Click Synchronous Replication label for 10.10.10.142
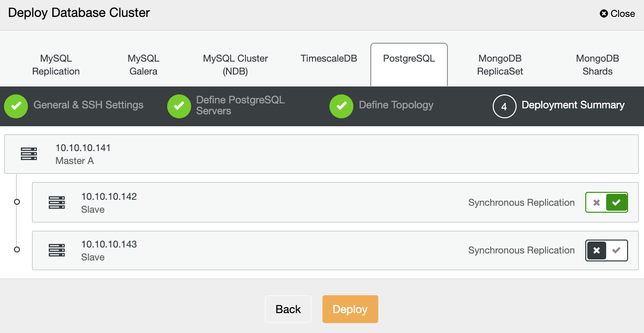The width and height of the screenshot is (644, 333). (x=522, y=202)
